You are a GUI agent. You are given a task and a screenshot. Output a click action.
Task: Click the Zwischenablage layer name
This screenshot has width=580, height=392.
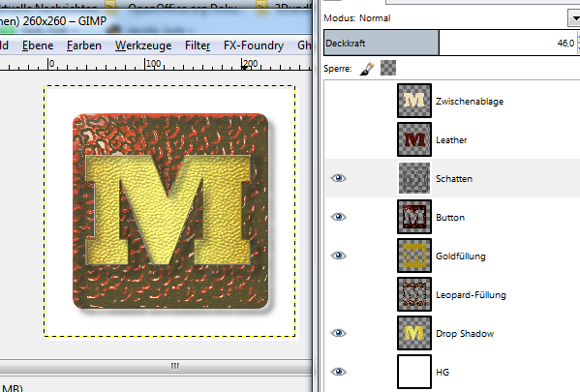tap(469, 101)
